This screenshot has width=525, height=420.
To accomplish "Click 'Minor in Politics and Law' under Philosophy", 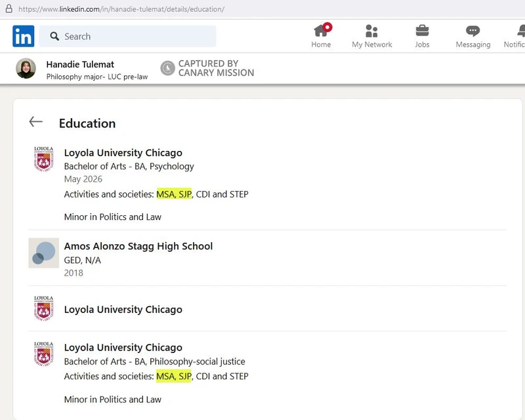I will coord(112,400).
